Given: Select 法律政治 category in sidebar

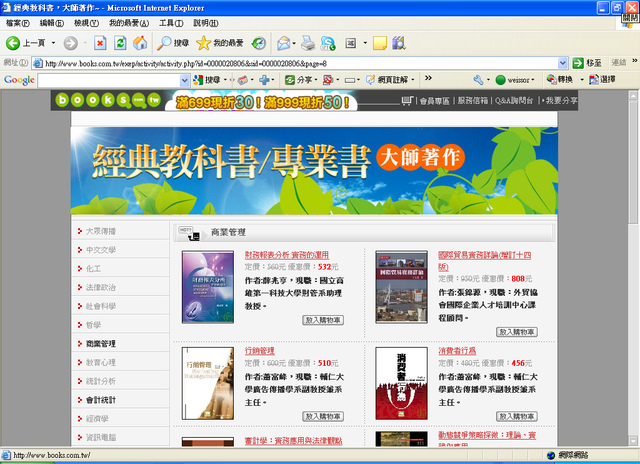Looking at the screenshot, I should coord(100,287).
